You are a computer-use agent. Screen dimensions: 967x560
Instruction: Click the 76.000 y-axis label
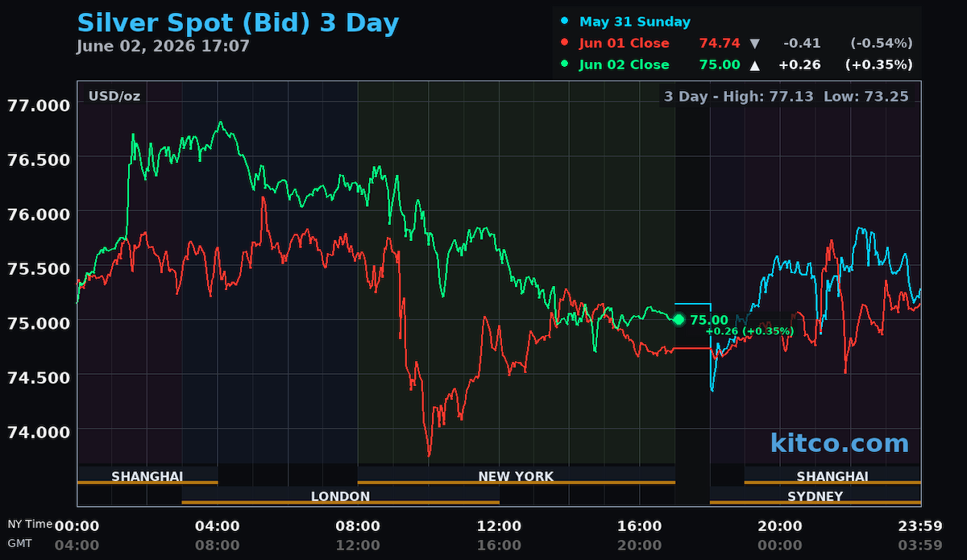pos(39,214)
